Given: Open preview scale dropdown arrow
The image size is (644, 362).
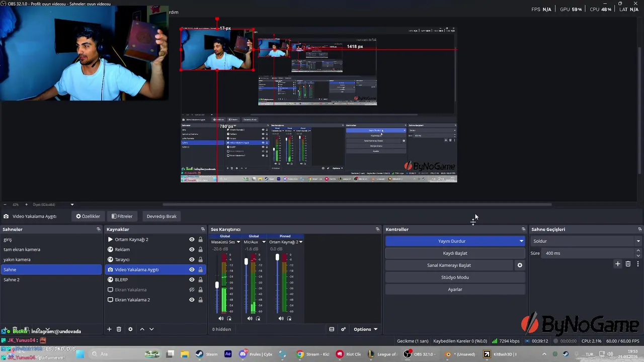Looking at the screenshot, I should [x=72, y=205].
